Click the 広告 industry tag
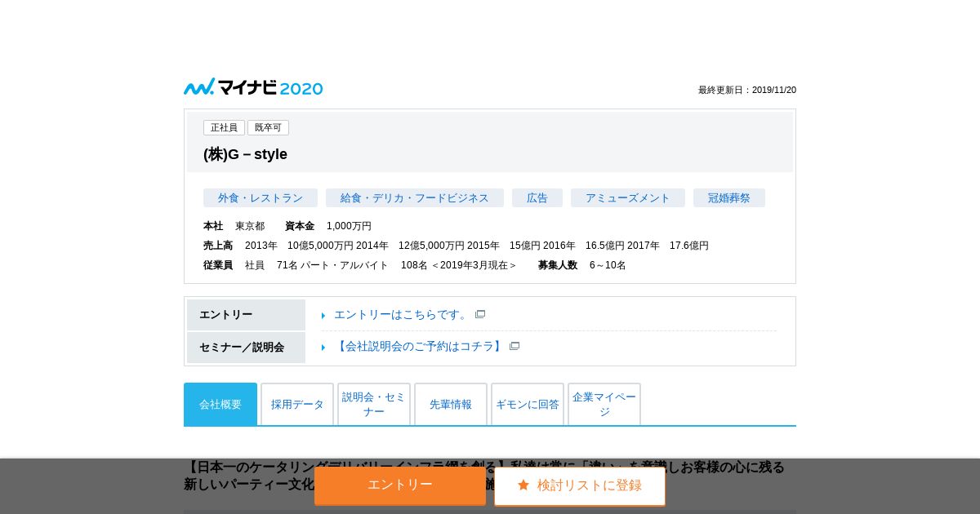 537,198
